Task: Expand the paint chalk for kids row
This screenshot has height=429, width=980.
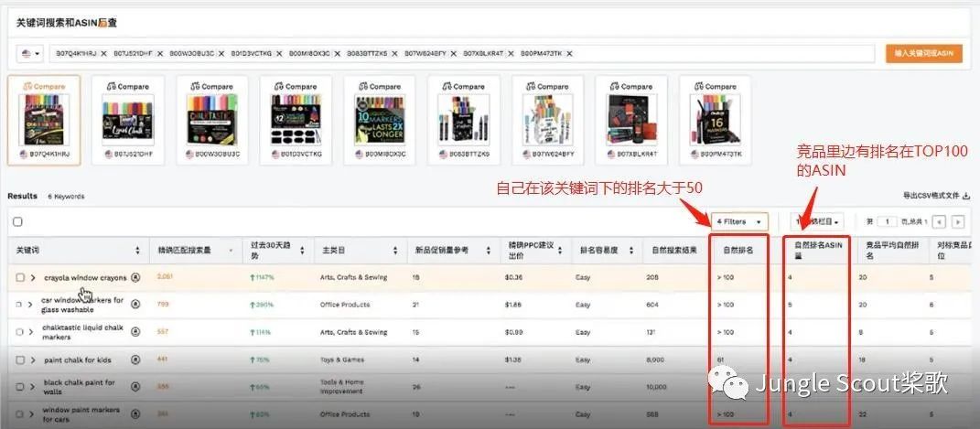Action: pyautogui.click(x=33, y=359)
